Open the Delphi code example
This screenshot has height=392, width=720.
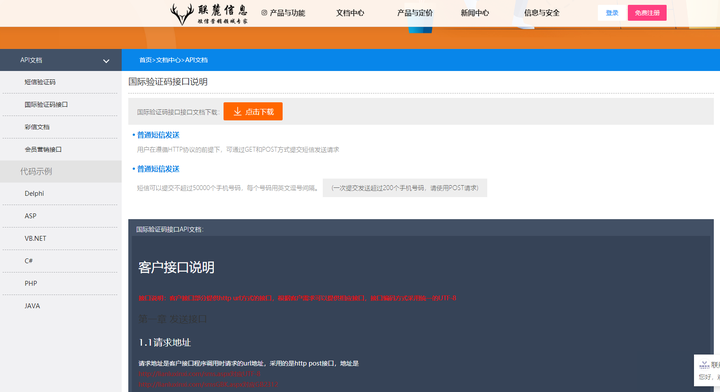click(x=34, y=194)
